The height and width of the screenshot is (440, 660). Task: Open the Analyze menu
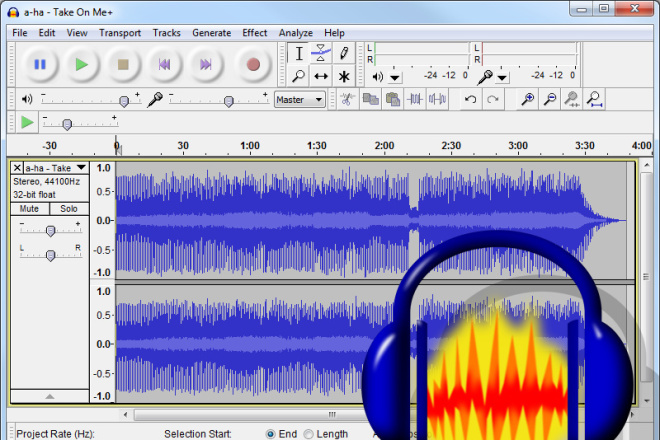(296, 33)
